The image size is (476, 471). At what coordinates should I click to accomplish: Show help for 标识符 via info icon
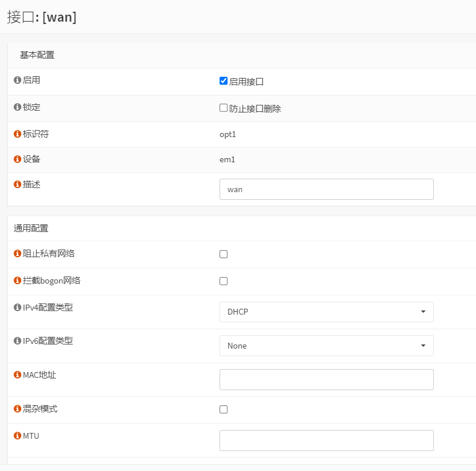click(x=18, y=134)
